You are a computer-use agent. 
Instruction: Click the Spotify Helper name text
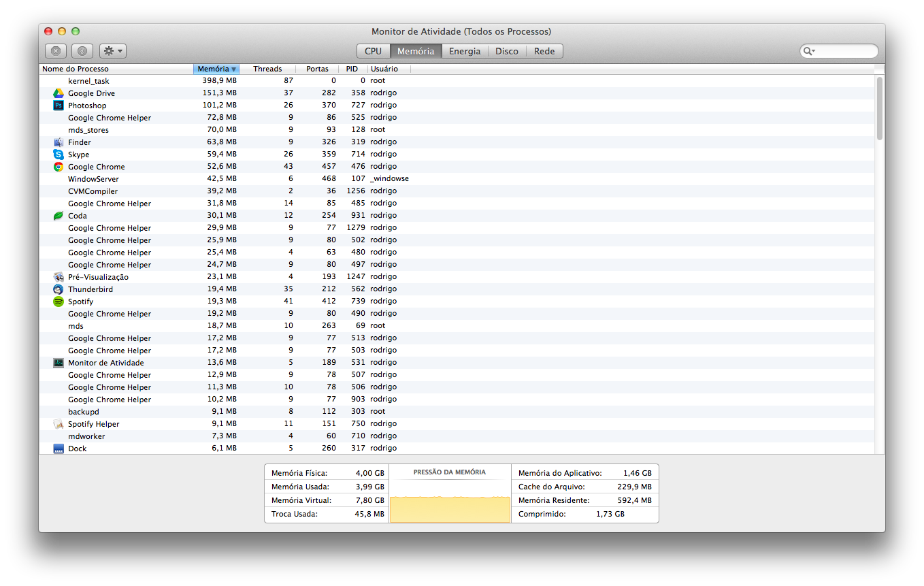point(93,424)
